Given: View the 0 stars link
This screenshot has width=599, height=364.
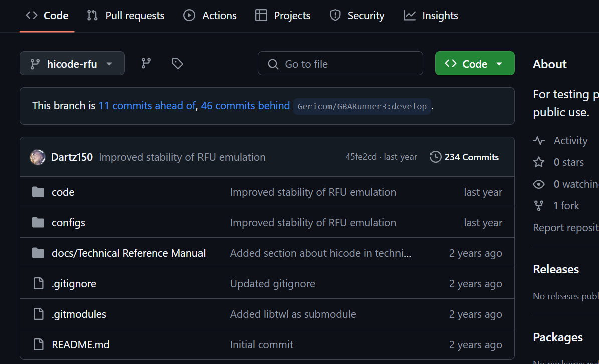Looking at the screenshot, I should [569, 162].
